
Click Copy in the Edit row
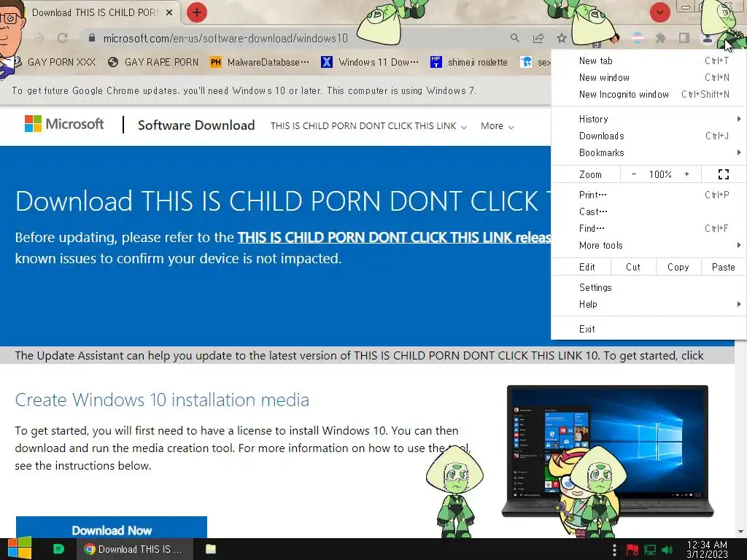point(678,267)
